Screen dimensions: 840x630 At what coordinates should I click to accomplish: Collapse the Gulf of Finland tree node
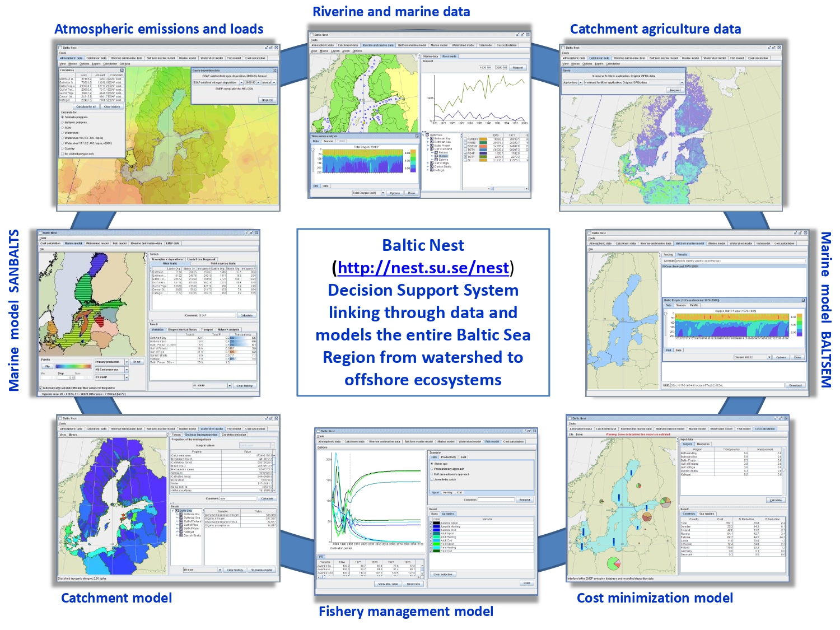[x=428, y=150]
